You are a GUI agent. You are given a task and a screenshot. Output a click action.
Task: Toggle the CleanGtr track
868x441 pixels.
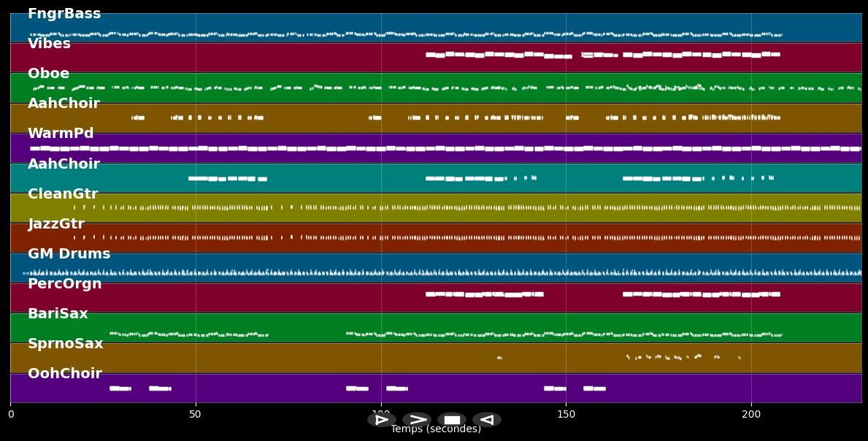coord(64,193)
